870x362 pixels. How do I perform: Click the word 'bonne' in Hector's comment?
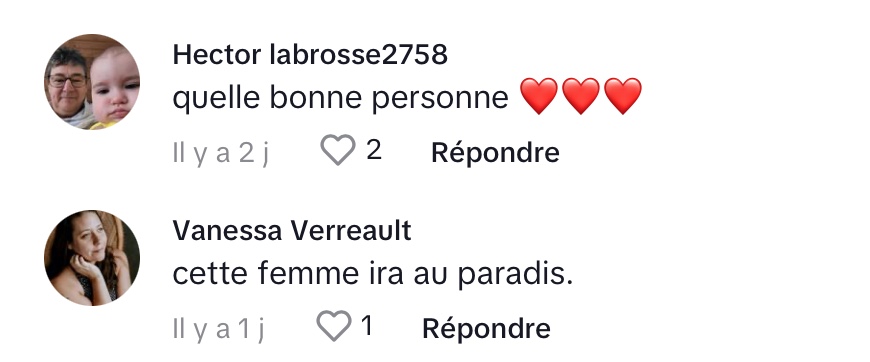[x=316, y=98]
